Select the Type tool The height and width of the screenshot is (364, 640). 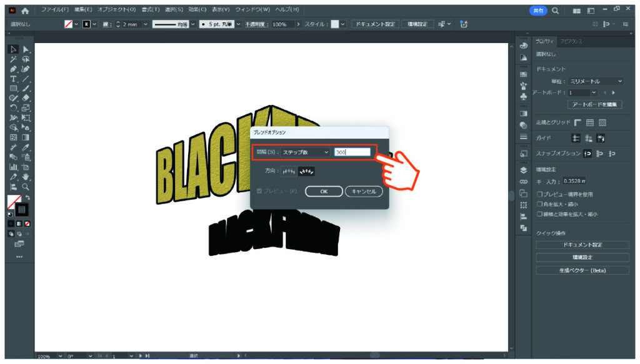[x=13, y=79]
